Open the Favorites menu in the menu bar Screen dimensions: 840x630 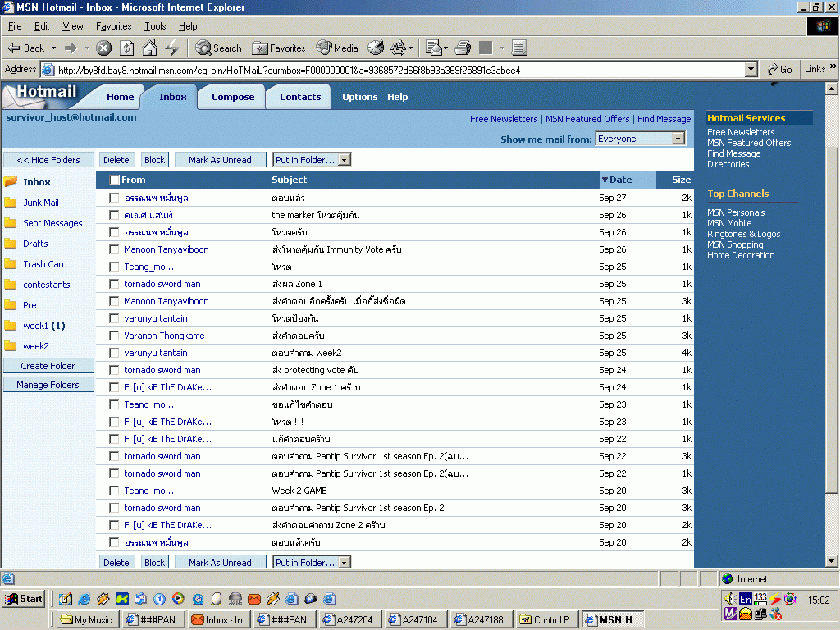pos(113,26)
